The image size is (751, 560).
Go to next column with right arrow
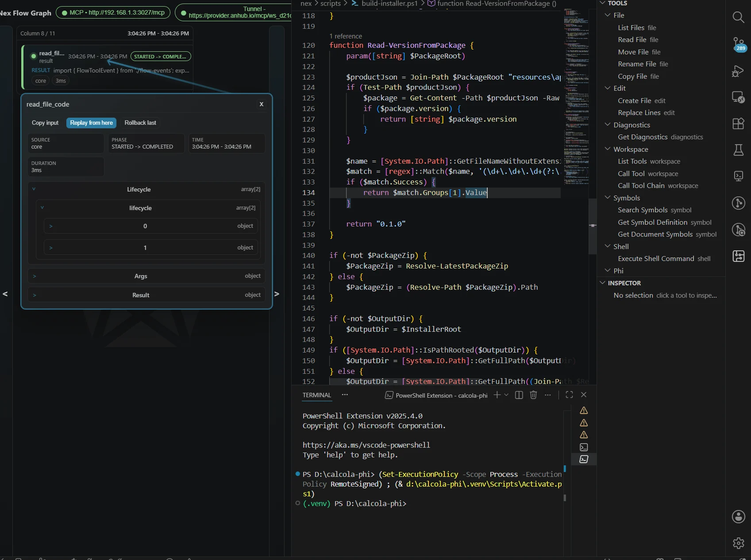pos(277,294)
